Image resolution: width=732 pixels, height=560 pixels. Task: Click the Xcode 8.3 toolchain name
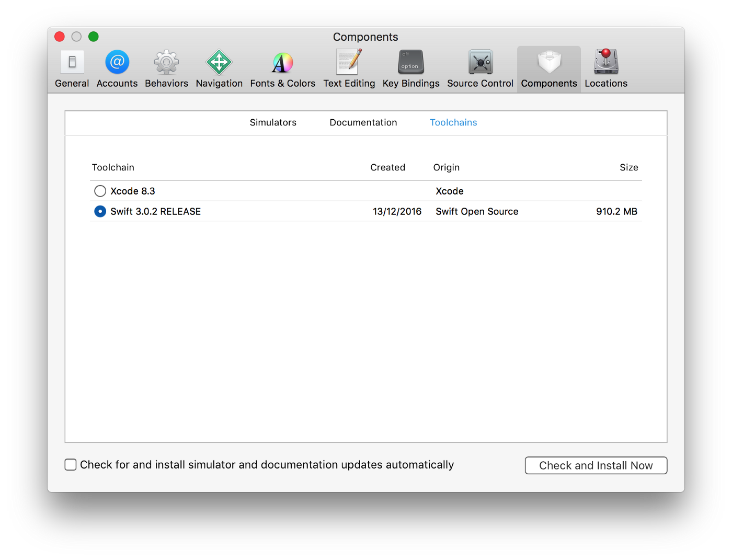click(x=133, y=191)
